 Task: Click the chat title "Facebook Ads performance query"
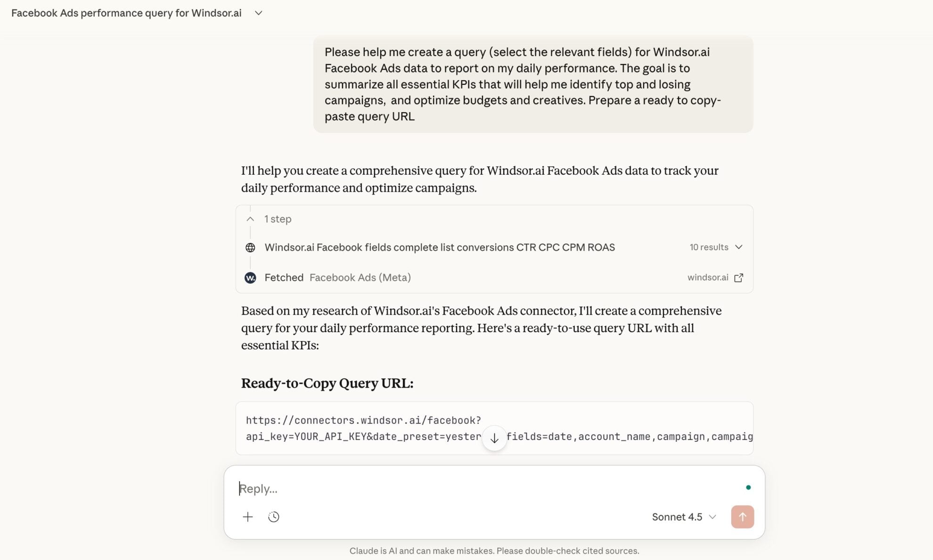pos(126,13)
